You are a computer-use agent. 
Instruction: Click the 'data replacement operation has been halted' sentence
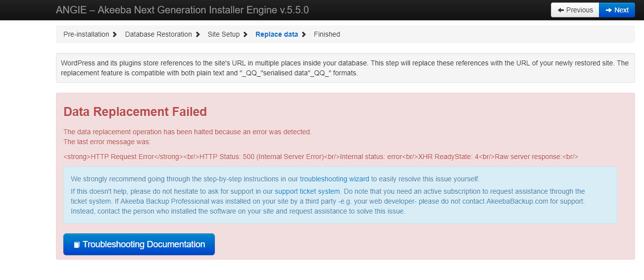(188, 132)
